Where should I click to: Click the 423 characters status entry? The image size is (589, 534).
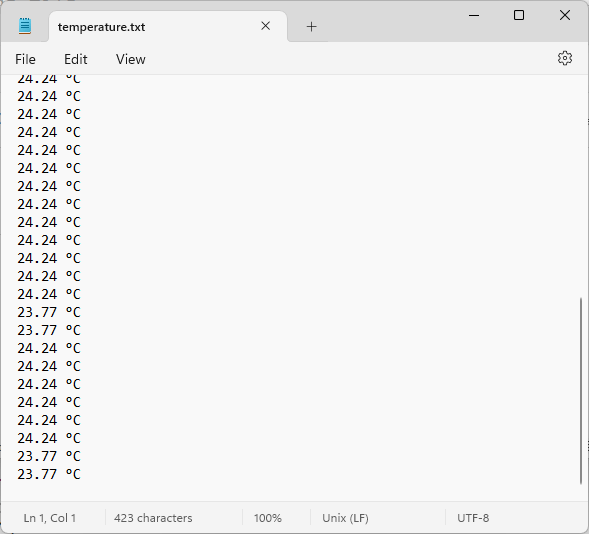pyautogui.click(x=153, y=518)
